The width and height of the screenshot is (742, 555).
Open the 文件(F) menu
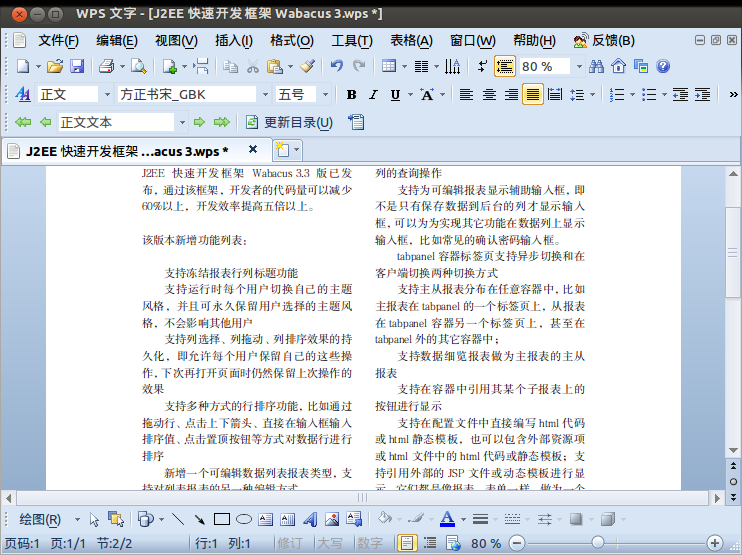pyautogui.click(x=58, y=41)
